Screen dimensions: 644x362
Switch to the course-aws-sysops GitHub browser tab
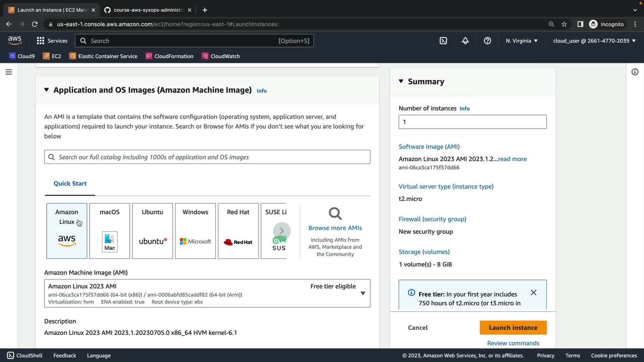148,10
